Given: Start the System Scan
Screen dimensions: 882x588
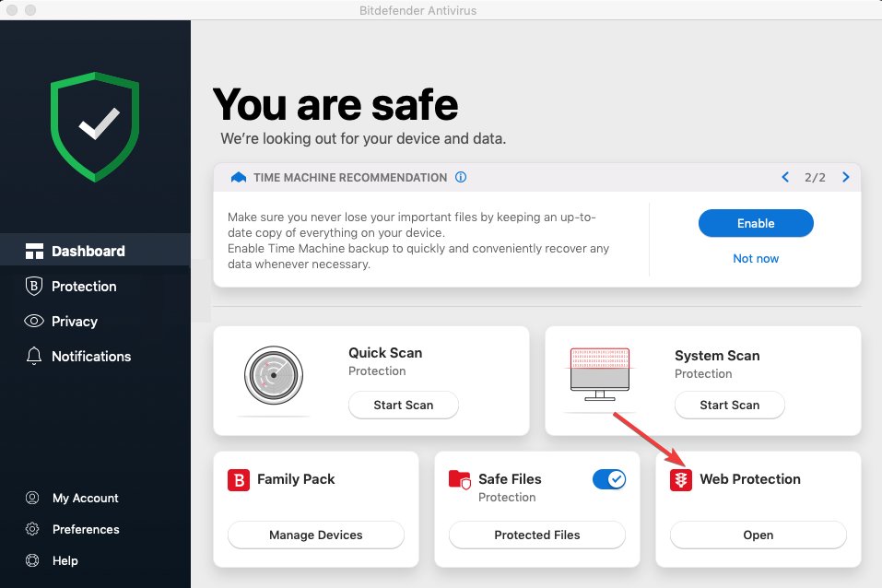Looking at the screenshot, I should [x=730, y=406].
